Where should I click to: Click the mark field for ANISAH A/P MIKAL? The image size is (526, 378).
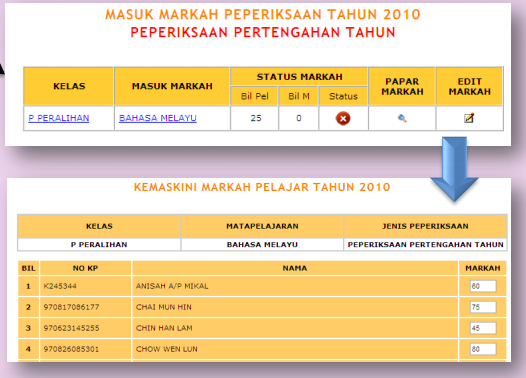point(483,286)
